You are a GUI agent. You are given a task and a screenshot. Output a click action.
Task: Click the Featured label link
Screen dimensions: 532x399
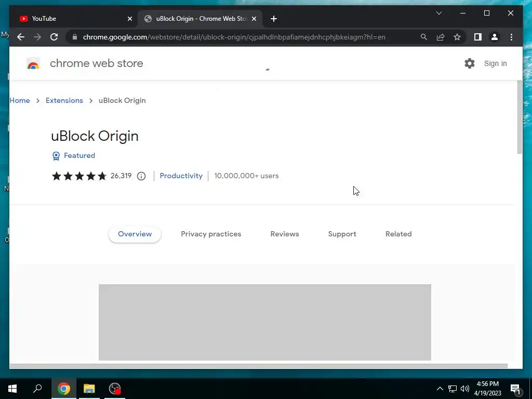[79, 155]
